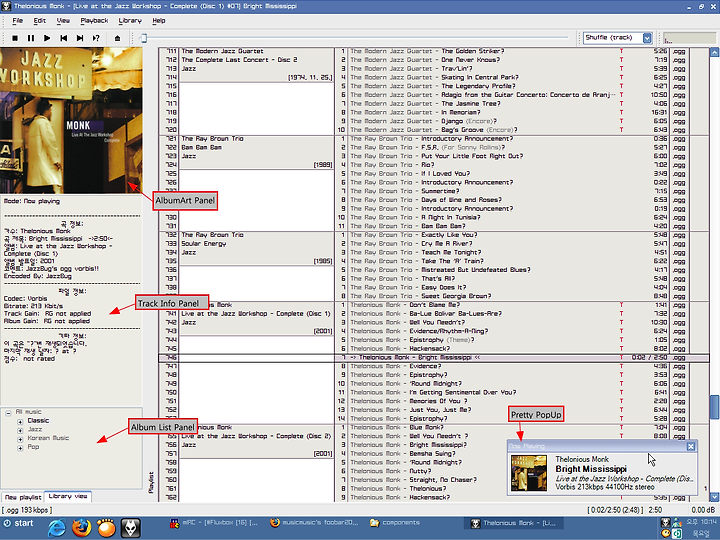Click the album thumbnail in the popup

click(x=529, y=473)
